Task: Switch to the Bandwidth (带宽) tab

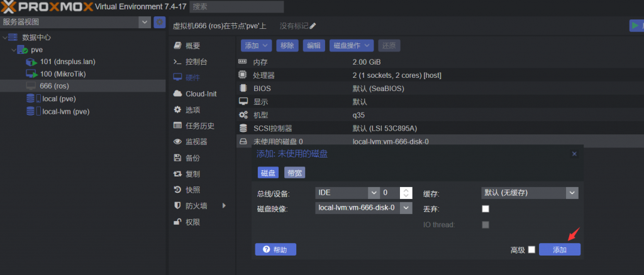Action: 294,173
